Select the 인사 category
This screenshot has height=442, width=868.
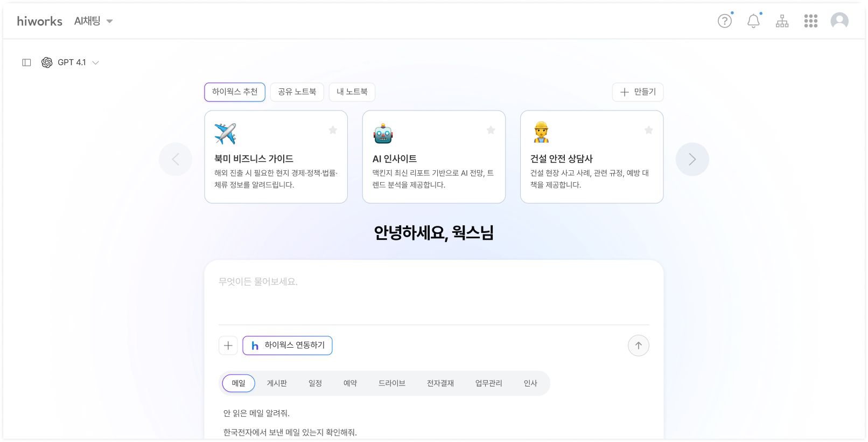[x=530, y=383]
